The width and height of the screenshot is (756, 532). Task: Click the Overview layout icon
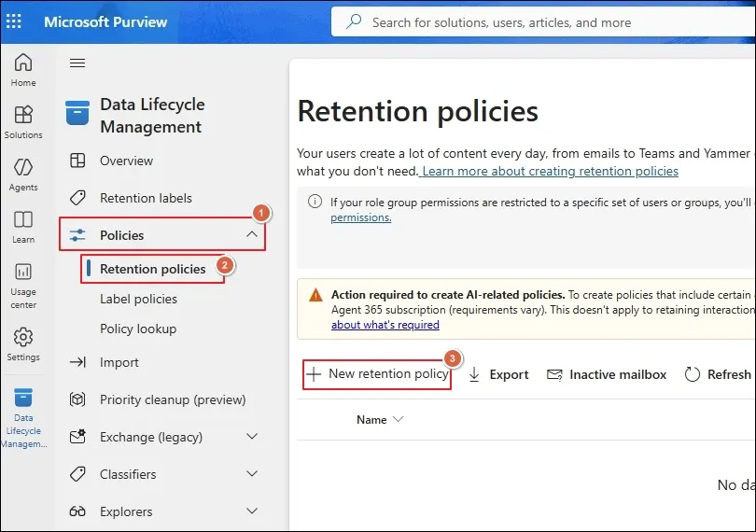tap(77, 161)
